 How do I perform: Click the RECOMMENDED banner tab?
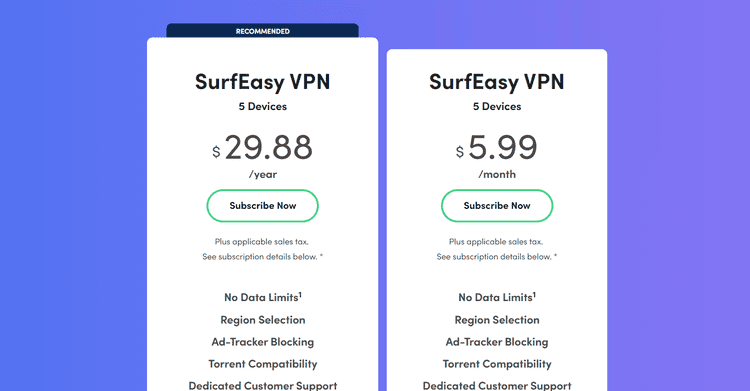click(263, 31)
